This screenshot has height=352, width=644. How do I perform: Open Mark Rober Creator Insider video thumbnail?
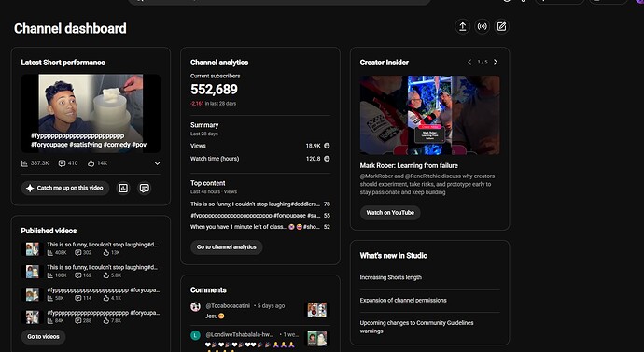click(429, 115)
